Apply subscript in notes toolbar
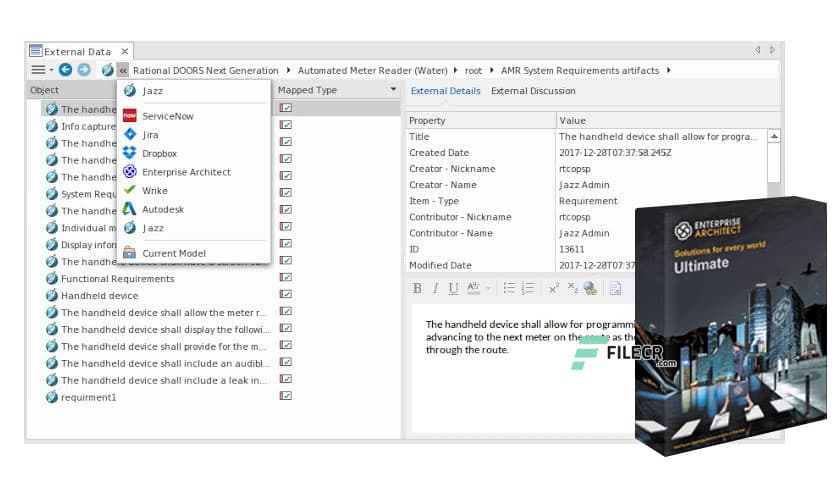The height and width of the screenshot is (484, 836). (573, 288)
